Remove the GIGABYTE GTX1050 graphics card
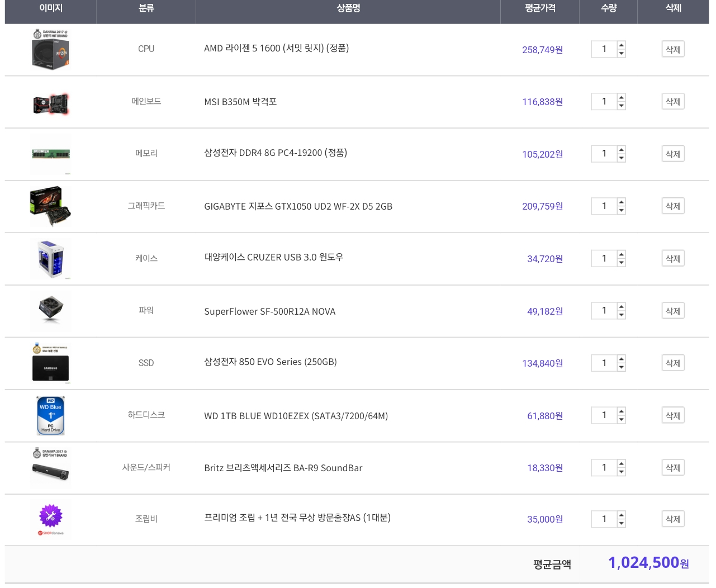716x588 pixels. pos(673,206)
